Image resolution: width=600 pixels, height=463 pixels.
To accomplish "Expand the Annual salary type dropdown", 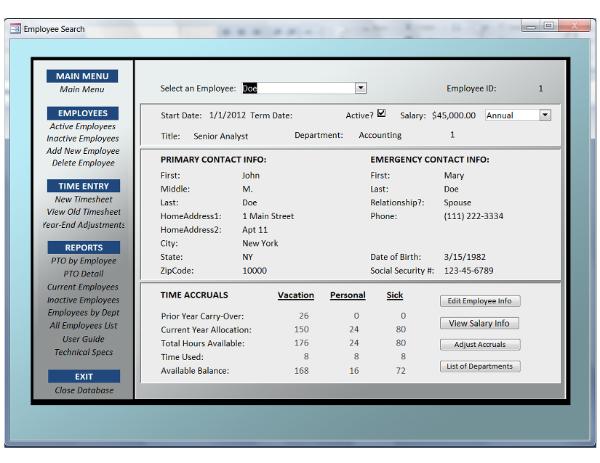I will pos(545,115).
